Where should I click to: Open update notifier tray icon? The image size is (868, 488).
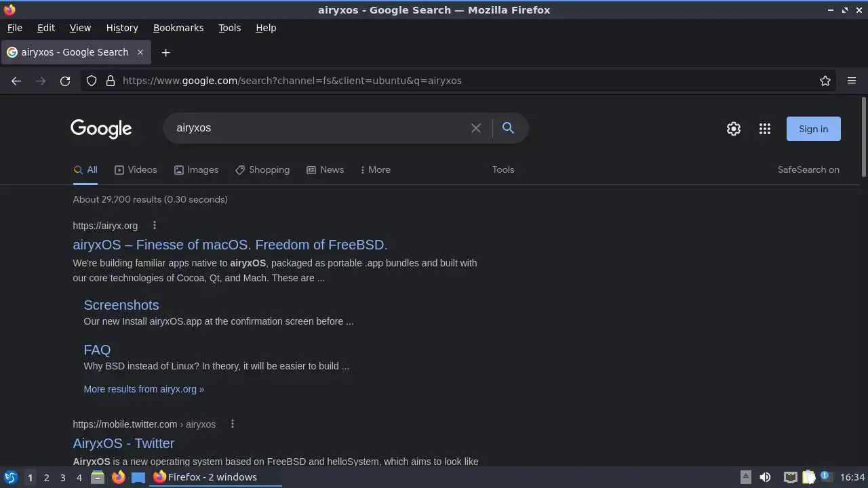click(x=826, y=477)
